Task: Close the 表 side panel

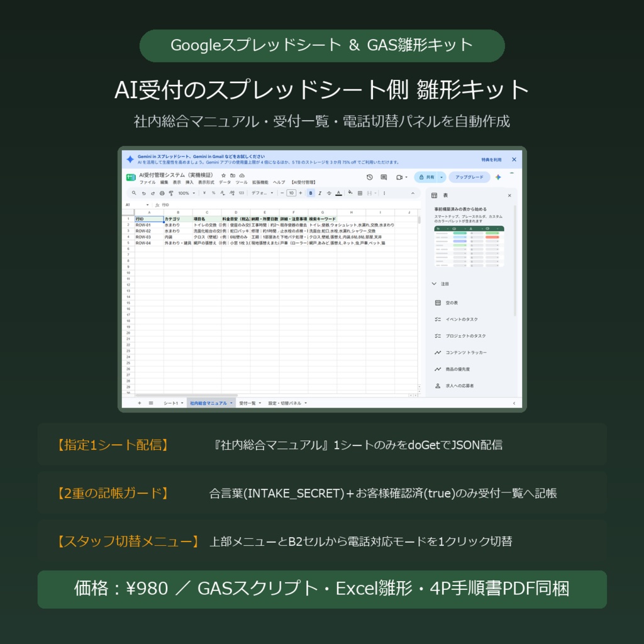Action: (509, 196)
